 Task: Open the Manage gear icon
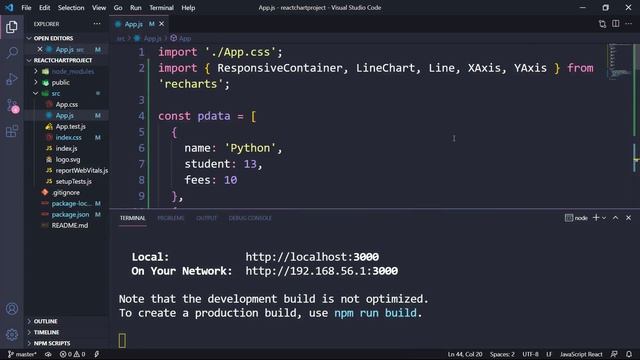click(12, 335)
